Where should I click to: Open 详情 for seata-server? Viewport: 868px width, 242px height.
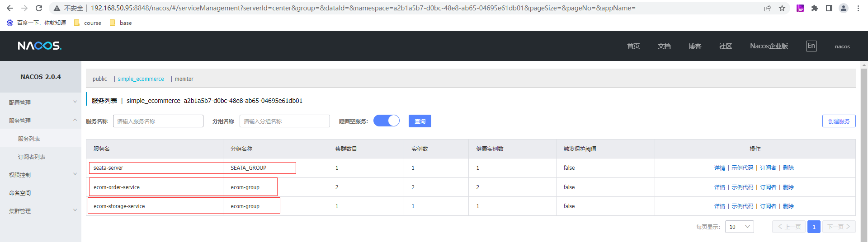click(720, 168)
